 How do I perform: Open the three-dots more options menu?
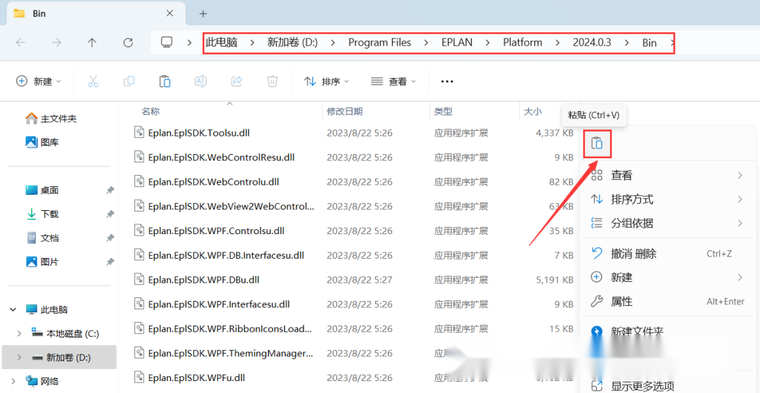point(447,81)
